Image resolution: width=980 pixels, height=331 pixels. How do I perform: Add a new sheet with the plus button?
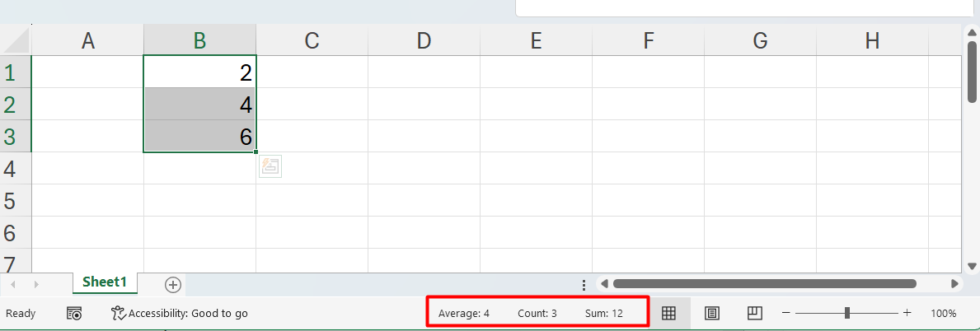(172, 285)
